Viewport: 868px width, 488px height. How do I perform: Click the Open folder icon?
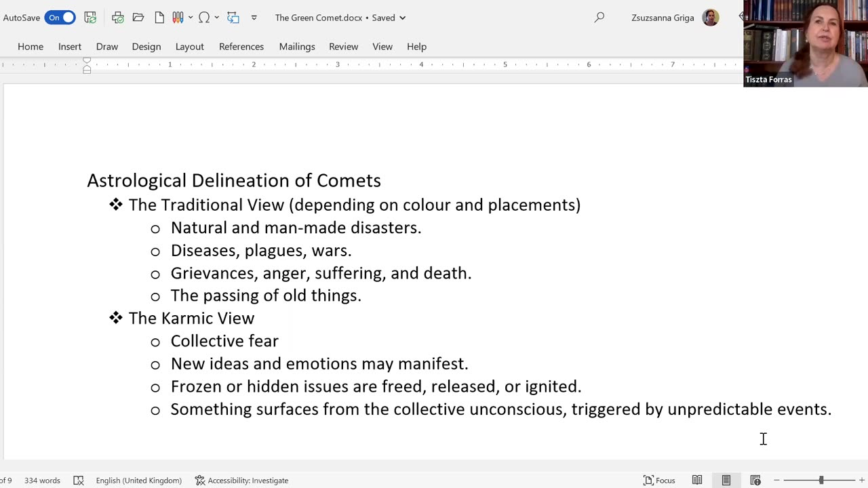(x=138, y=18)
